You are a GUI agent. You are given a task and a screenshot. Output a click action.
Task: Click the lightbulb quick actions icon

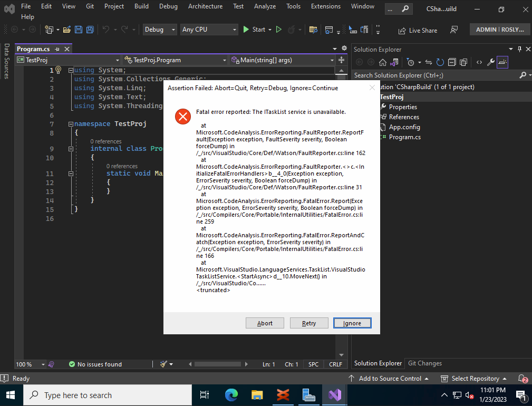tap(59, 70)
